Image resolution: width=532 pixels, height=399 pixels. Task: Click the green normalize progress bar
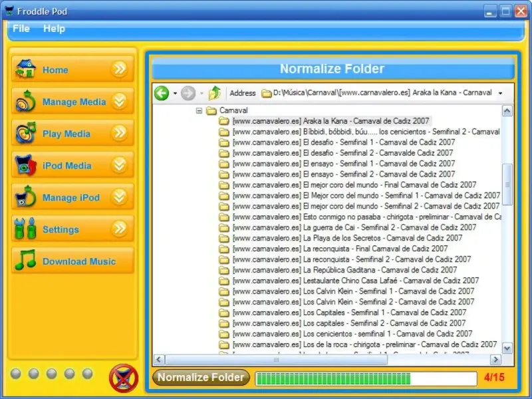pos(366,378)
